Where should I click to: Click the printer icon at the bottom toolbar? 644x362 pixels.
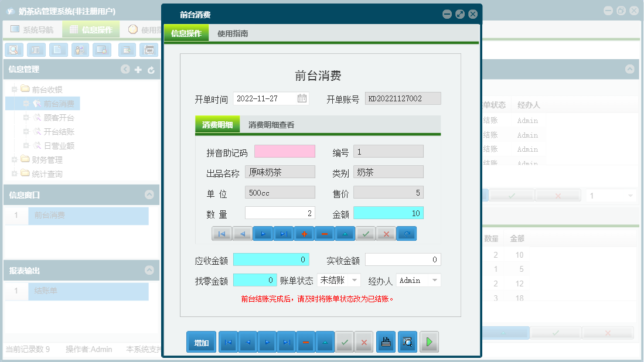(386, 342)
